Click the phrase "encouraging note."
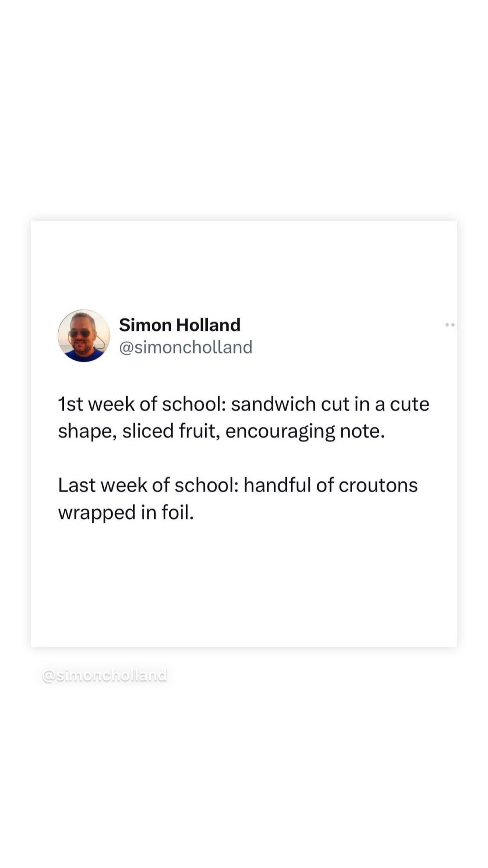 [305, 431]
